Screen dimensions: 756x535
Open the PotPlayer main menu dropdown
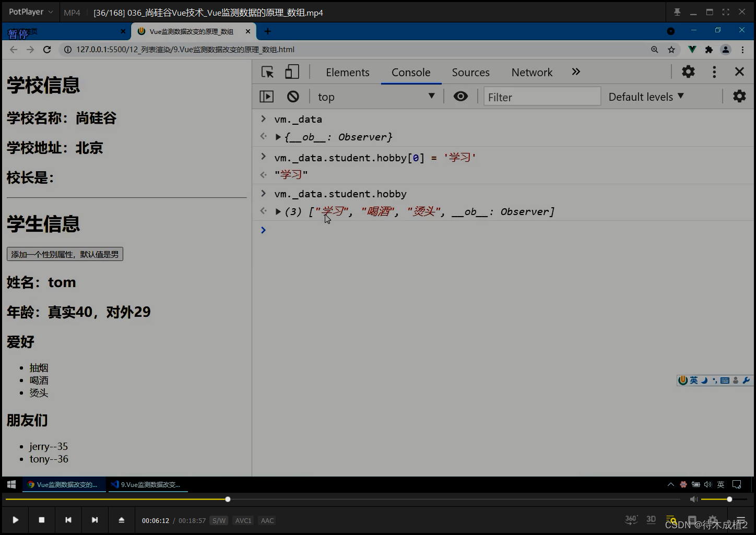[31, 11]
